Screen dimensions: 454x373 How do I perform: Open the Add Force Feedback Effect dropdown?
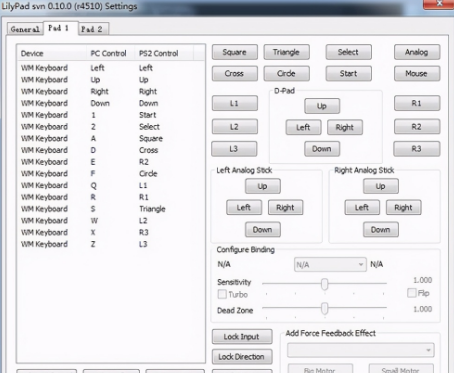(x=361, y=350)
